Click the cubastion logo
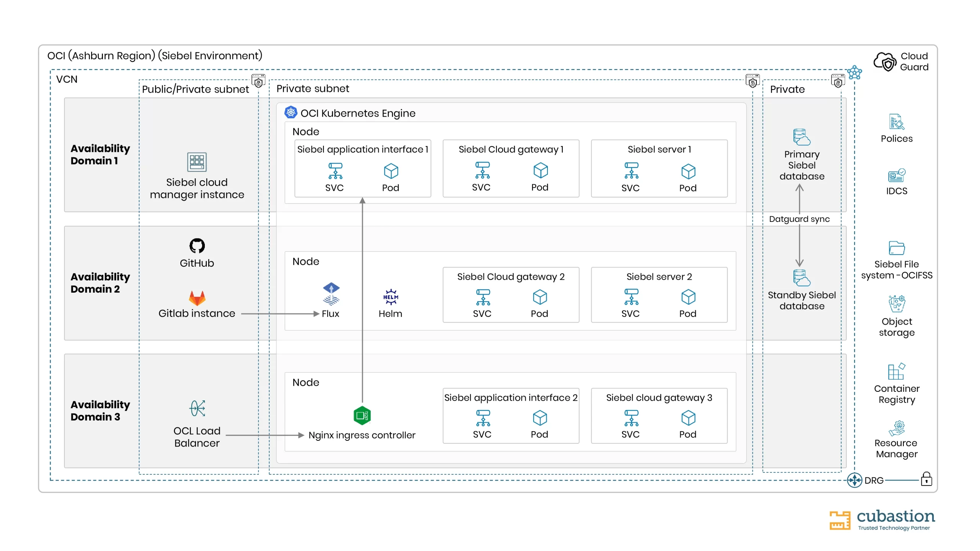Viewport: 980px width, 551px height. [882, 520]
